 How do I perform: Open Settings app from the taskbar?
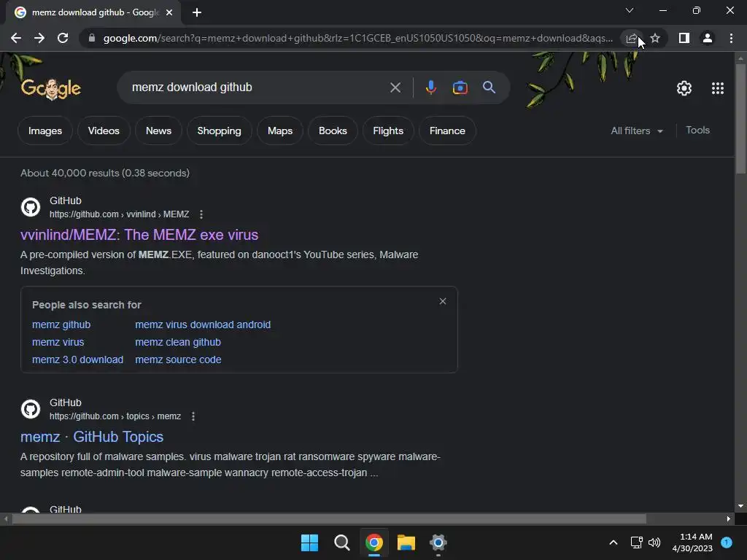coord(438,542)
